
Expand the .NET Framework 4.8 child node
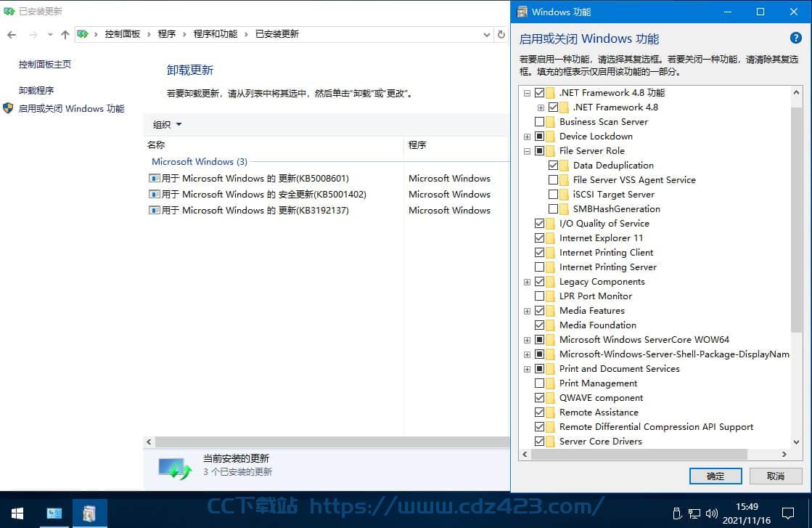541,107
